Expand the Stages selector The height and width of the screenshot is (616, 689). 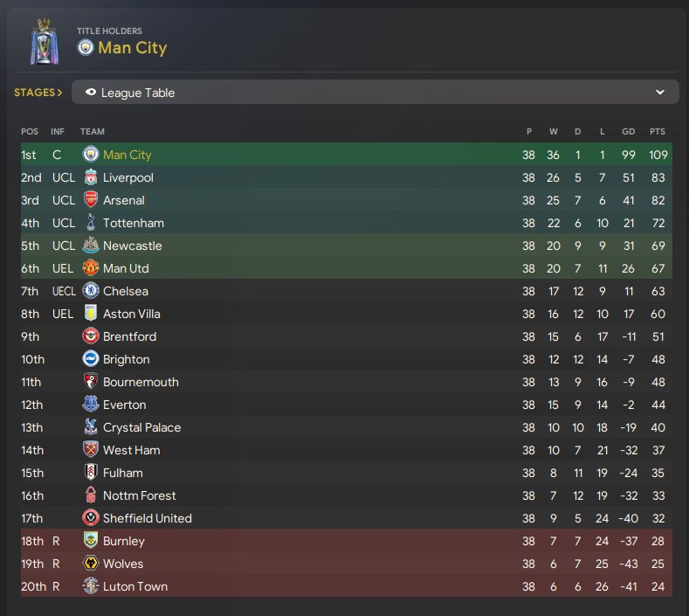(38, 92)
